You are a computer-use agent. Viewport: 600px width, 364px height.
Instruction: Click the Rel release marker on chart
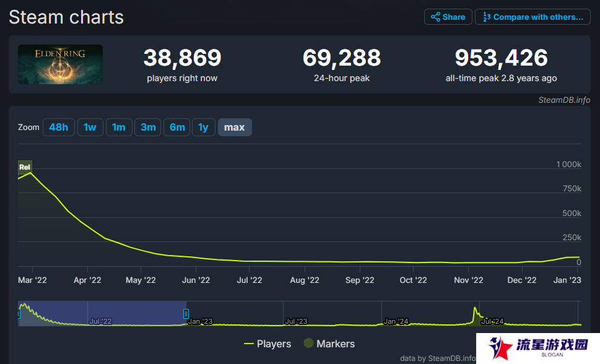25,167
